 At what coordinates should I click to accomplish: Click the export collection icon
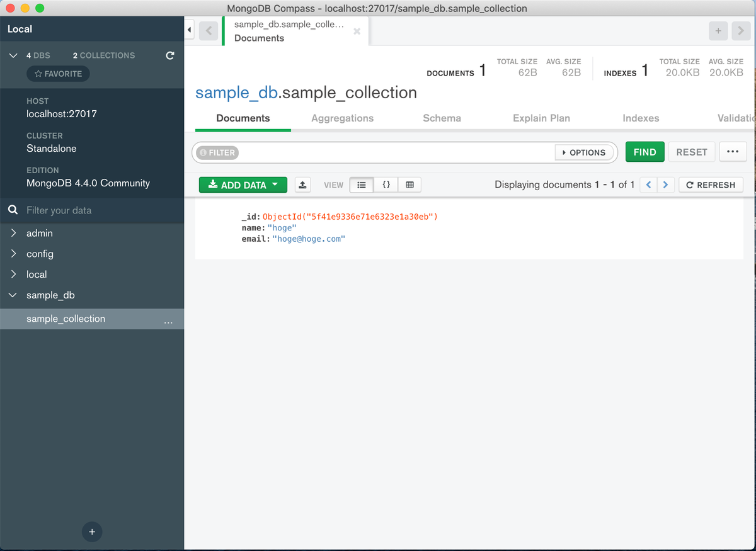pos(302,185)
